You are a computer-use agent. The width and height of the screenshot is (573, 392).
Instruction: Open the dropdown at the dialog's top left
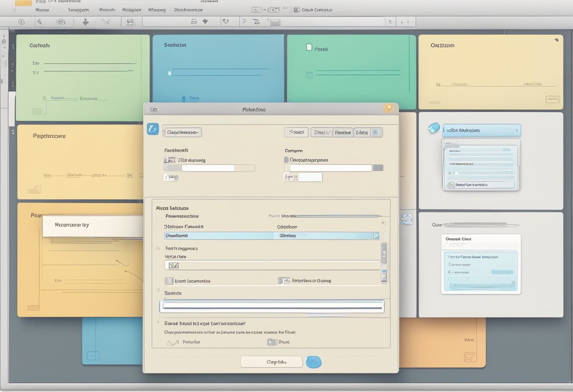[182, 132]
